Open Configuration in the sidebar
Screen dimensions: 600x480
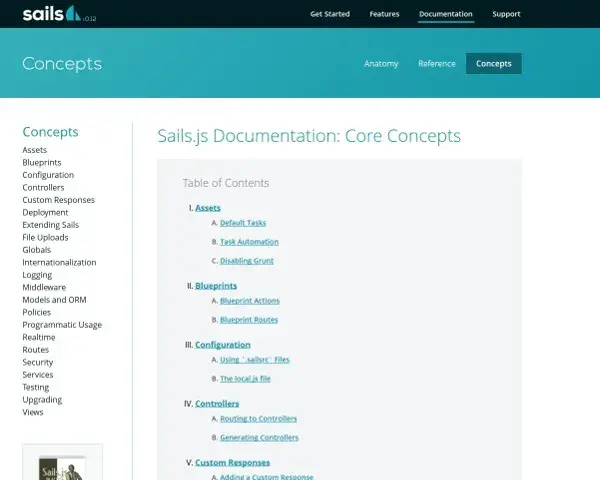48,175
